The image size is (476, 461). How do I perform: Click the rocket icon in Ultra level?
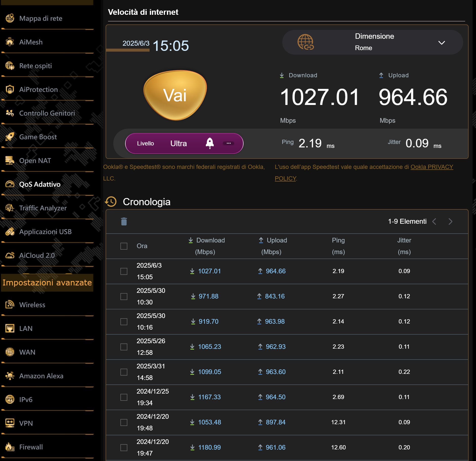(x=210, y=143)
